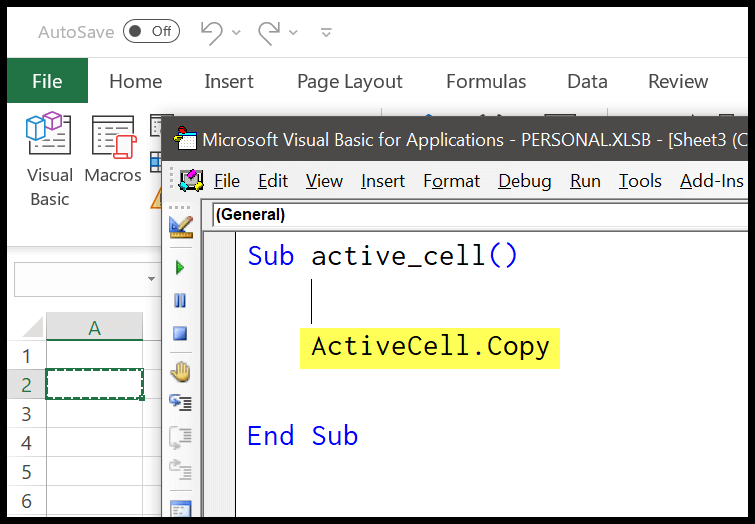Screen dimensions: 755x524
Task: Switch to the Data ribbon tab
Action: coord(587,81)
